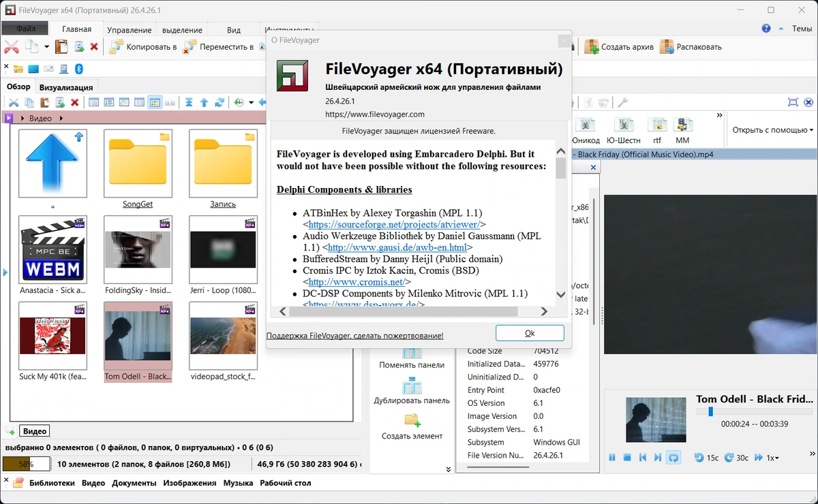
Task: Open the Темы menu
Action: (802, 29)
